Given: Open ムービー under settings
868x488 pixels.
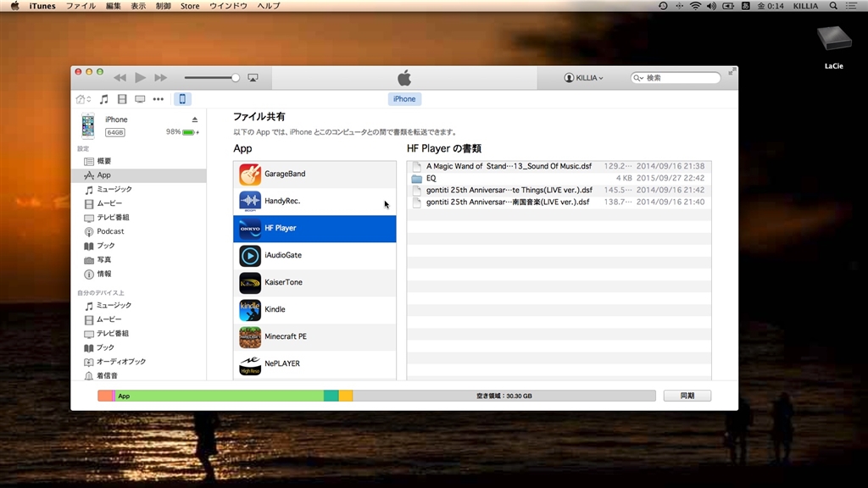Looking at the screenshot, I should pos(138,203).
